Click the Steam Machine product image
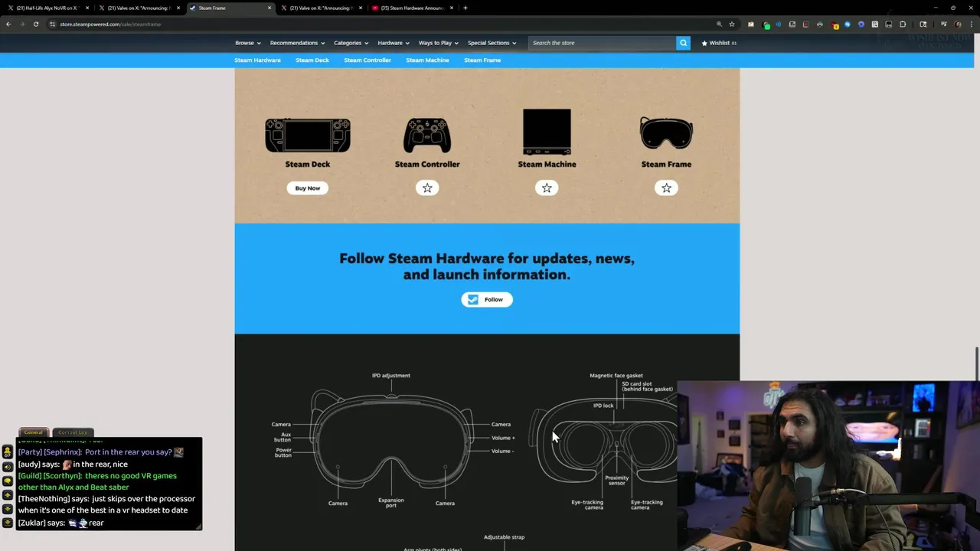The height and width of the screenshot is (551, 980). (547, 132)
